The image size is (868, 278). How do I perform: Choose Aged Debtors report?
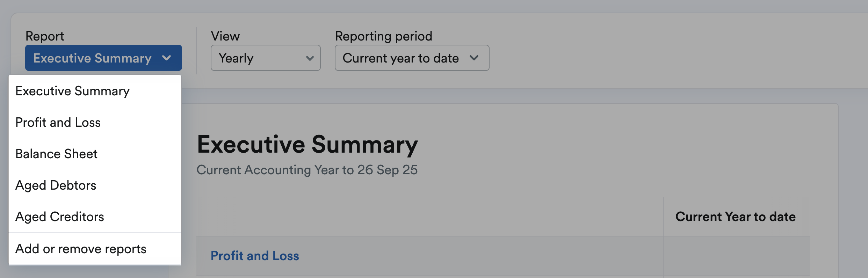(56, 185)
